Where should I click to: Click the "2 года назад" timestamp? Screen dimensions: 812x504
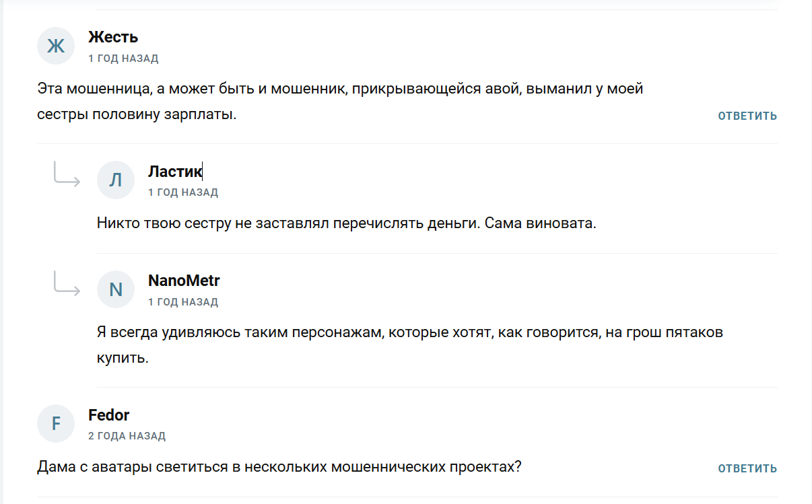(127, 436)
